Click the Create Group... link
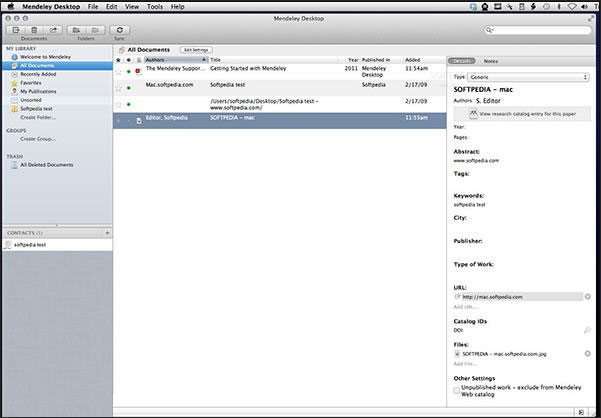The image size is (601, 418). 38,139
